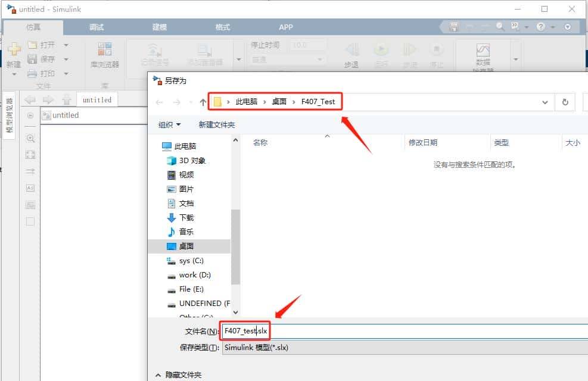Switch to the 格式 ribbon tab

(x=222, y=27)
